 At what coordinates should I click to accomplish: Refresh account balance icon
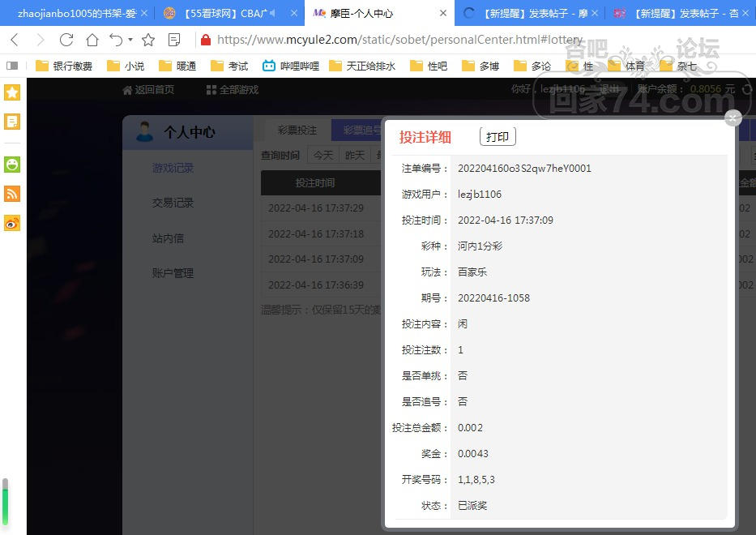click(747, 89)
